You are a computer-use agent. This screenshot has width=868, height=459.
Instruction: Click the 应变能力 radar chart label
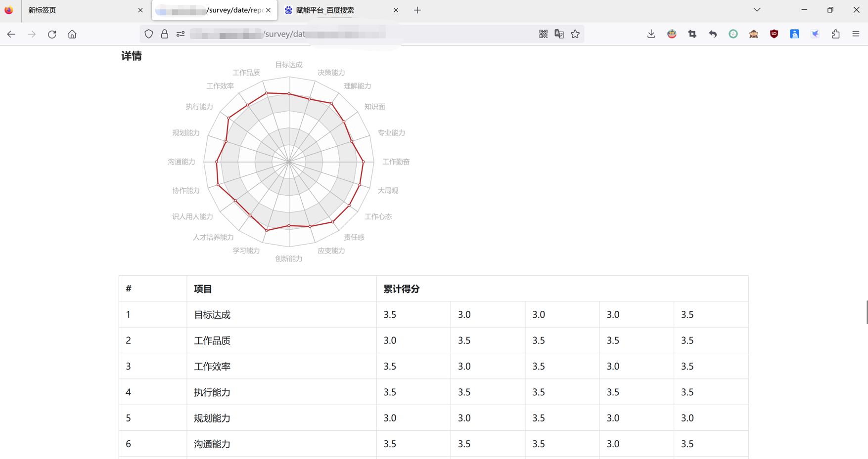click(x=331, y=251)
